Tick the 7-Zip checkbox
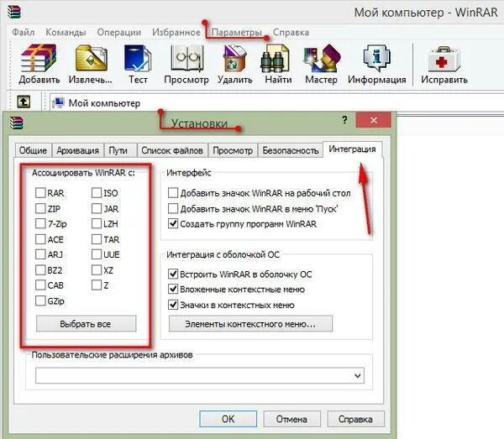The image size is (504, 439). (40, 223)
